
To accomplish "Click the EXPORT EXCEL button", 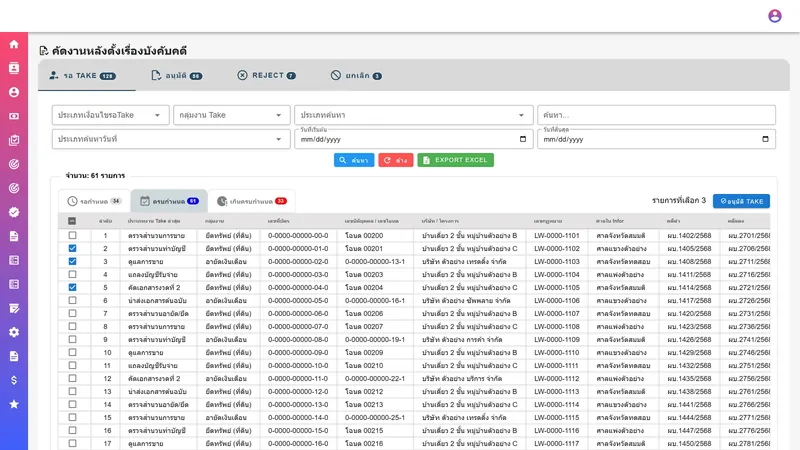I will (456, 160).
